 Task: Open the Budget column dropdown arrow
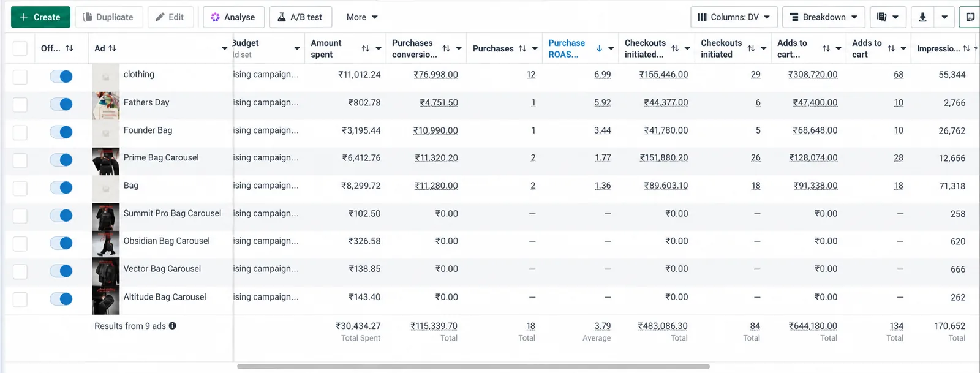coord(297,48)
